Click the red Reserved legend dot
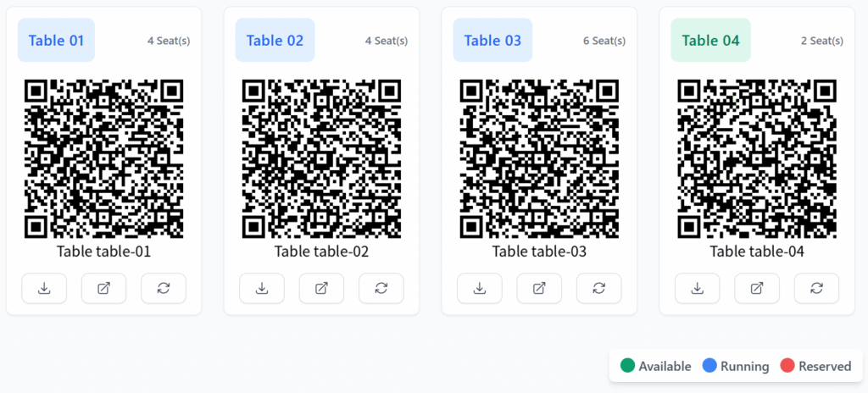 pos(787,366)
